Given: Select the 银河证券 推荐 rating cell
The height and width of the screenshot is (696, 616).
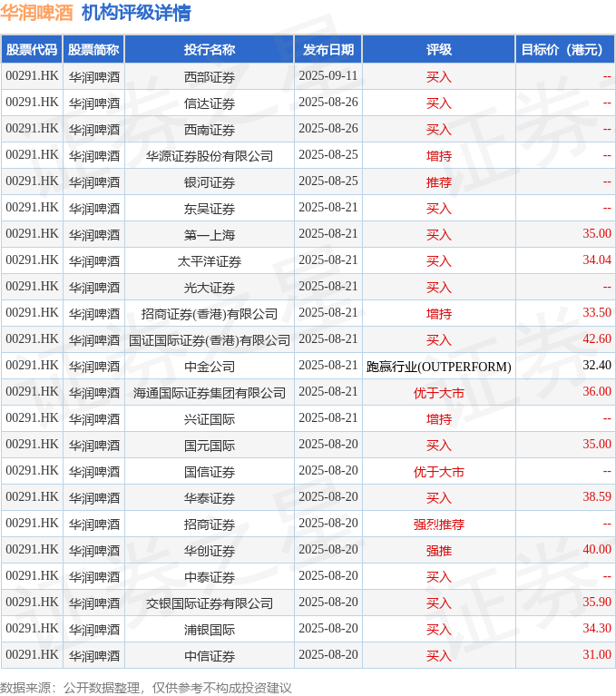Looking at the screenshot, I should click(439, 182).
